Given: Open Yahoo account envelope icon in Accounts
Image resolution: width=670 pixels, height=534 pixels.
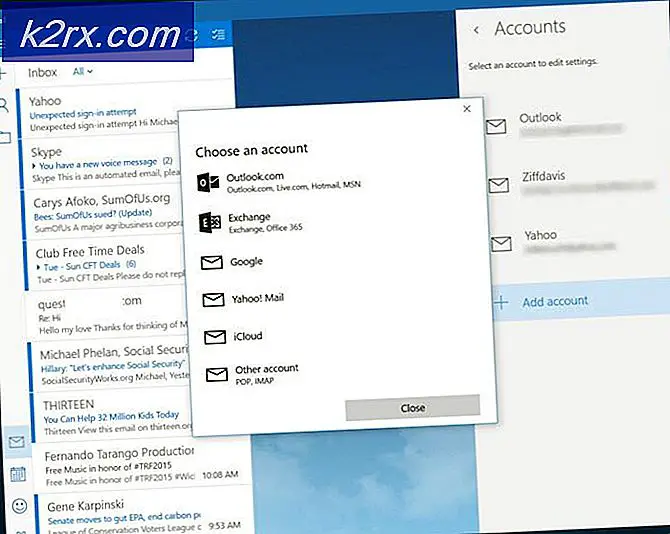Looking at the screenshot, I should coord(501,244).
